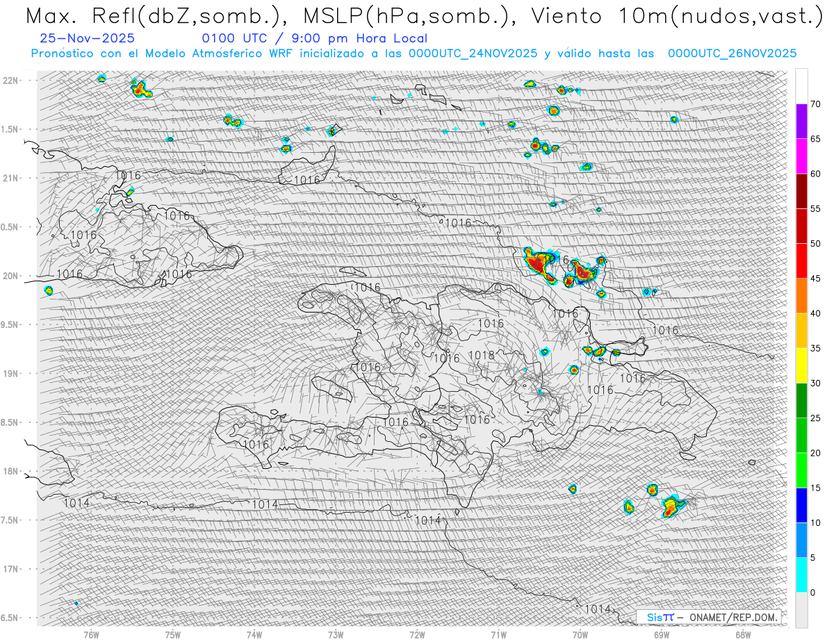Select the '68W' longitude label
834x644 pixels.
(743, 634)
